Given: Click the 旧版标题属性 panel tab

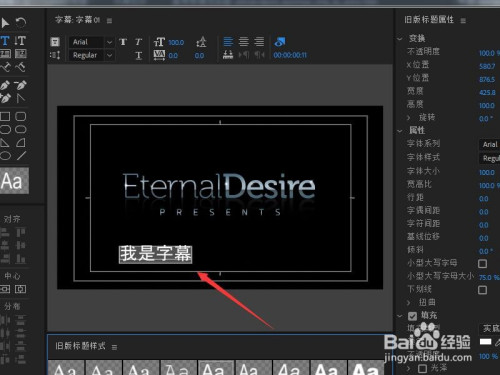Looking at the screenshot, I should coord(429,20).
